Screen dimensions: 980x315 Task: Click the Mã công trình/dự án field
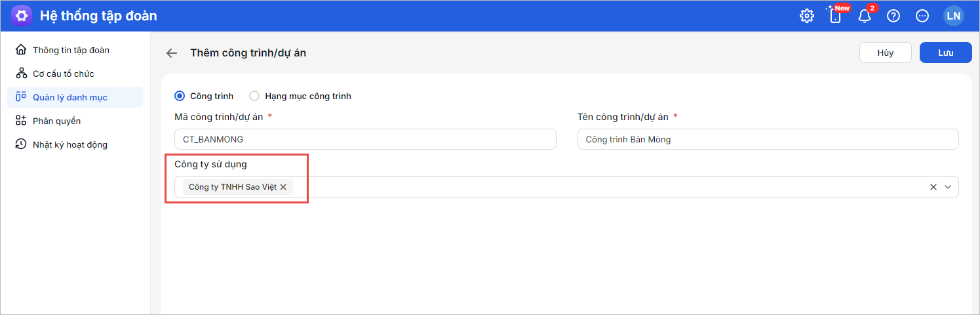point(365,139)
